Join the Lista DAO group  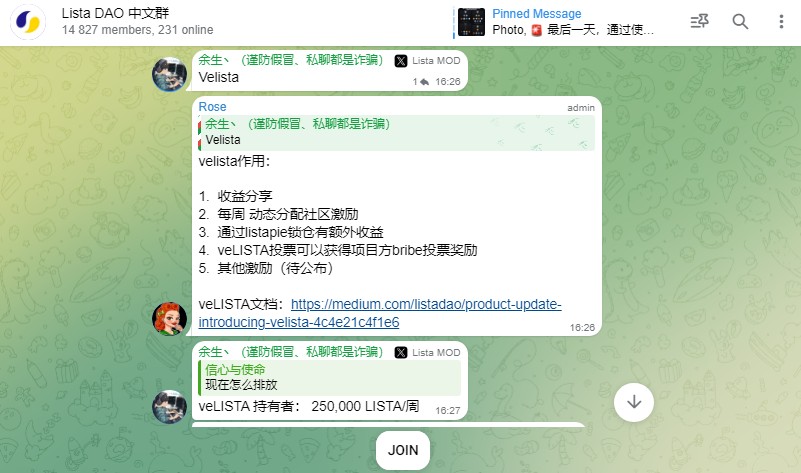click(403, 450)
